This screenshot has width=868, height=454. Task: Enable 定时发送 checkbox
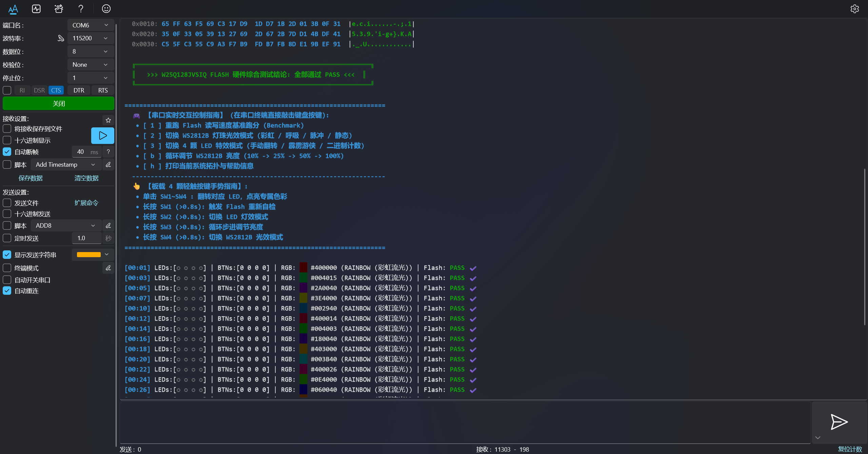pyautogui.click(x=7, y=238)
